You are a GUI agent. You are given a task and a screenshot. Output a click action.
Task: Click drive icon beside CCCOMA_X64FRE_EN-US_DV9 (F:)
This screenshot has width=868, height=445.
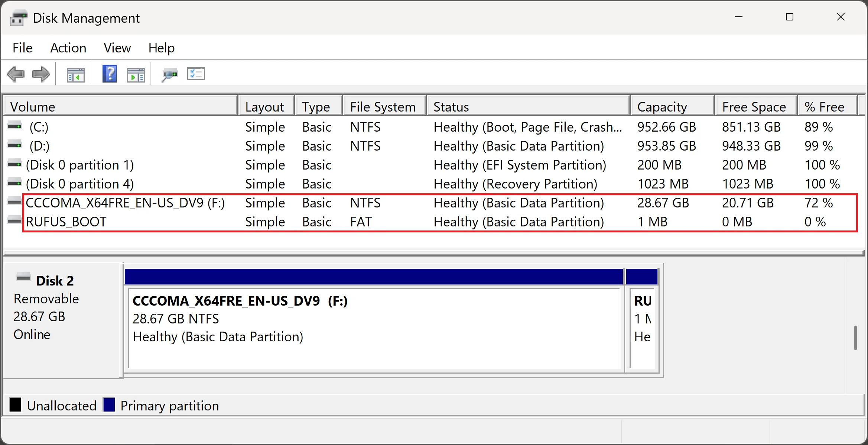pyautogui.click(x=15, y=202)
